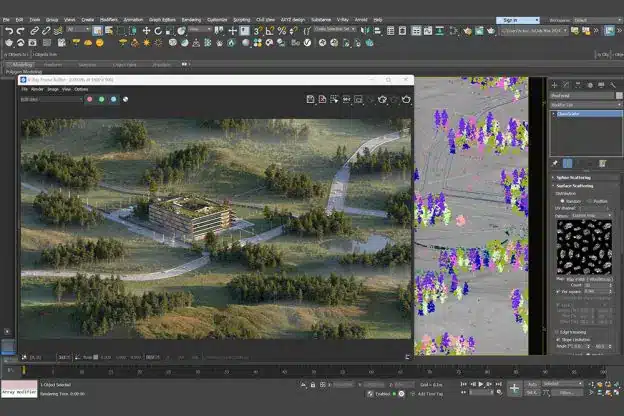Open the Modifier List dropdown
624x416 pixels.
[x=585, y=105]
